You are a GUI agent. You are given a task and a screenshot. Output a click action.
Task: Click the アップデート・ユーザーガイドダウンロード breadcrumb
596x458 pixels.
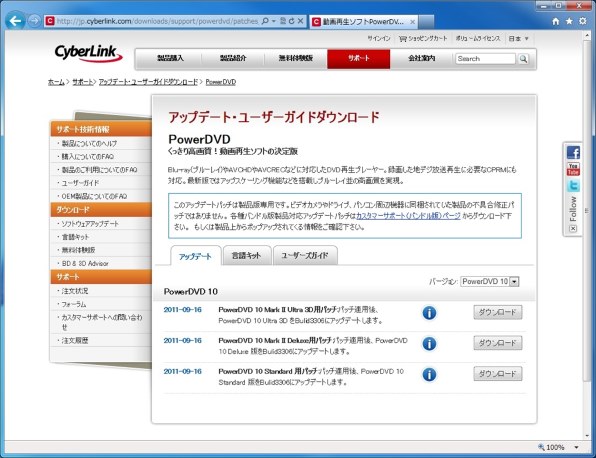(x=148, y=82)
